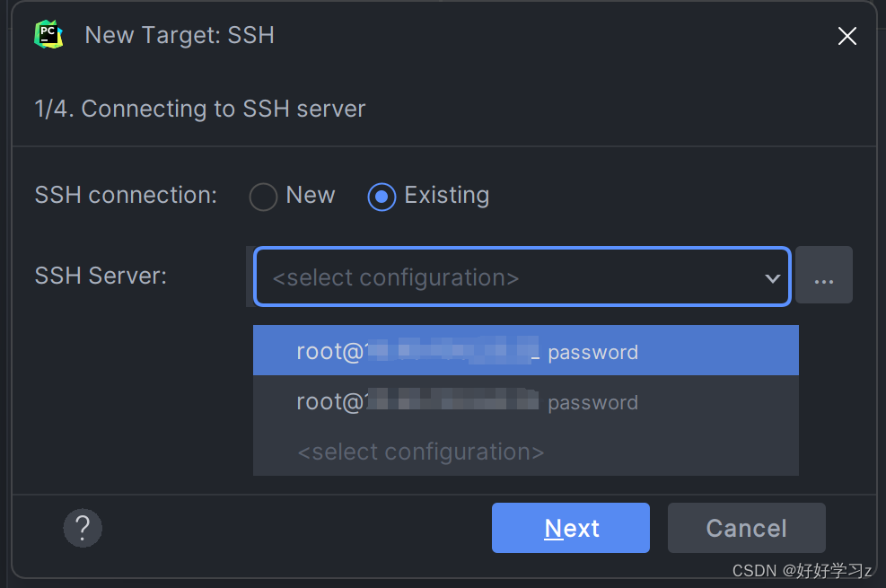Screen dimensions: 886x588
Task: Click the New Target: SSH title text
Action: tap(180, 36)
